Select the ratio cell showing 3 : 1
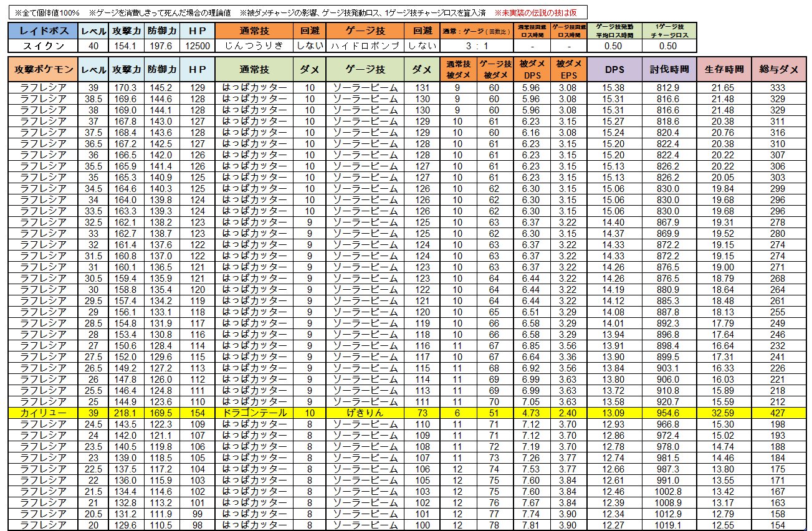This screenshot has width=812, height=531. click(x=475, y=46)
